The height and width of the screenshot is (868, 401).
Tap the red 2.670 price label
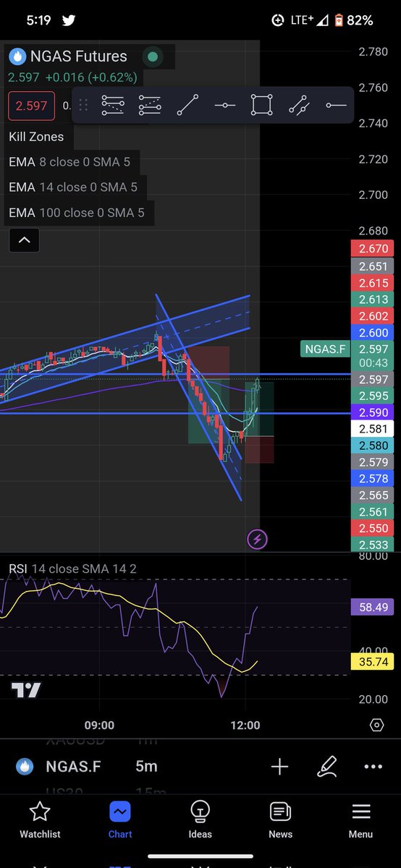[373, 249]
